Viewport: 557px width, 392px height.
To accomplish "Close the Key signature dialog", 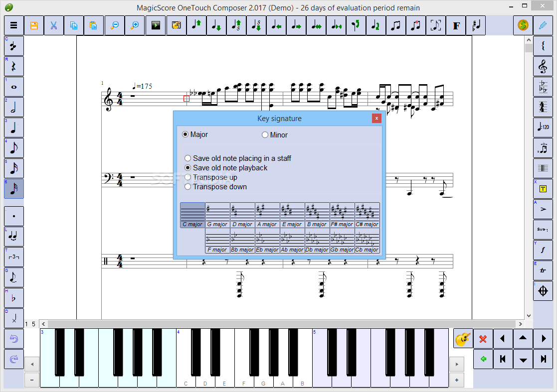I will [376, 118].
